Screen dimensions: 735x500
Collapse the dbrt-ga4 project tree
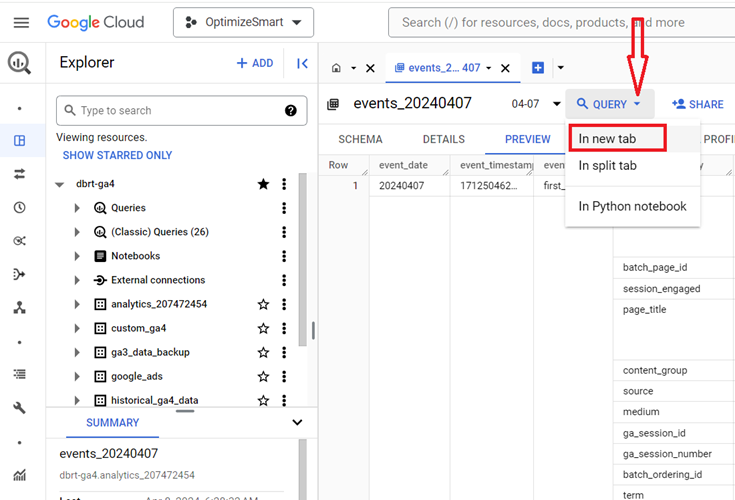(60, 184)
